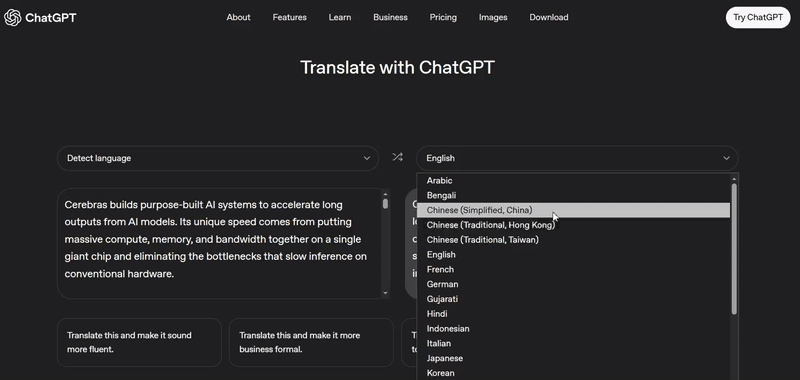Go to the Features page
Screen dimensions: 800x380
[289, 17]
